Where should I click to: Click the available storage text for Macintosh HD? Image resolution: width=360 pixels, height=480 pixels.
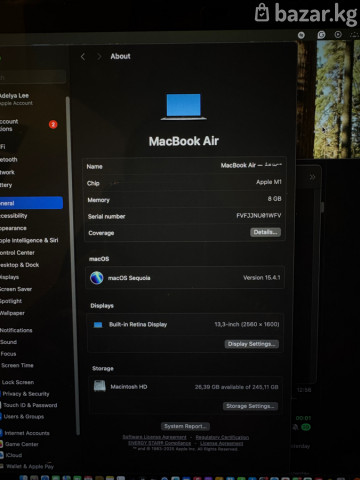pos(236,387)
